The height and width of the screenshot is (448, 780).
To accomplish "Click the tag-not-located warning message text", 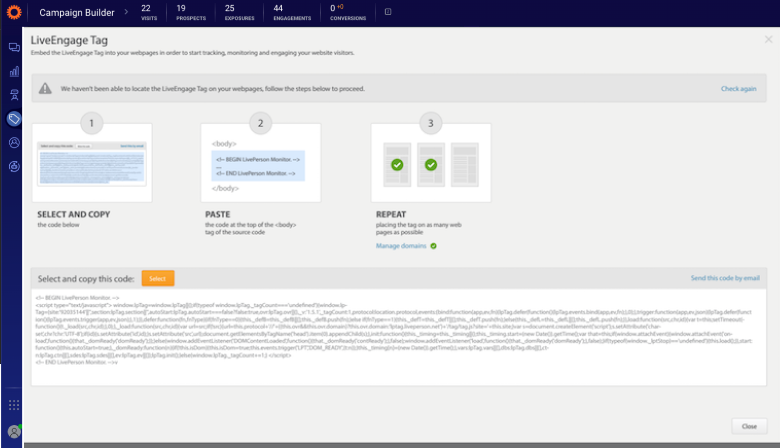I will (212, 89).
